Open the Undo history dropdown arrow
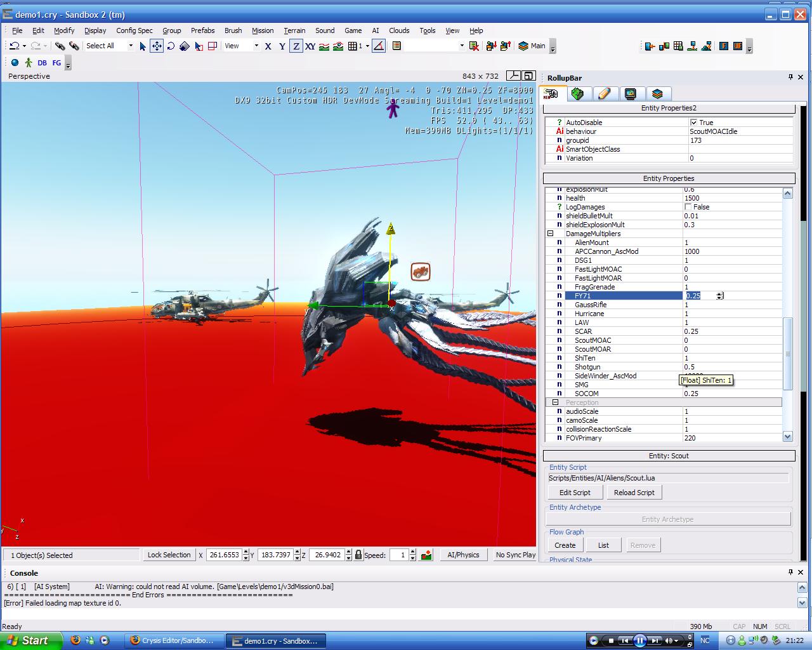812x650 pixels. pos(24,46)
